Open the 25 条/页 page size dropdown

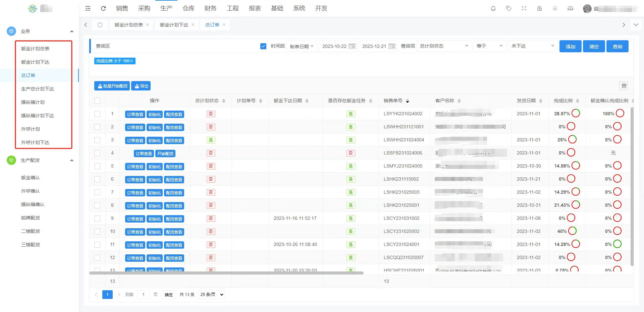211,295
